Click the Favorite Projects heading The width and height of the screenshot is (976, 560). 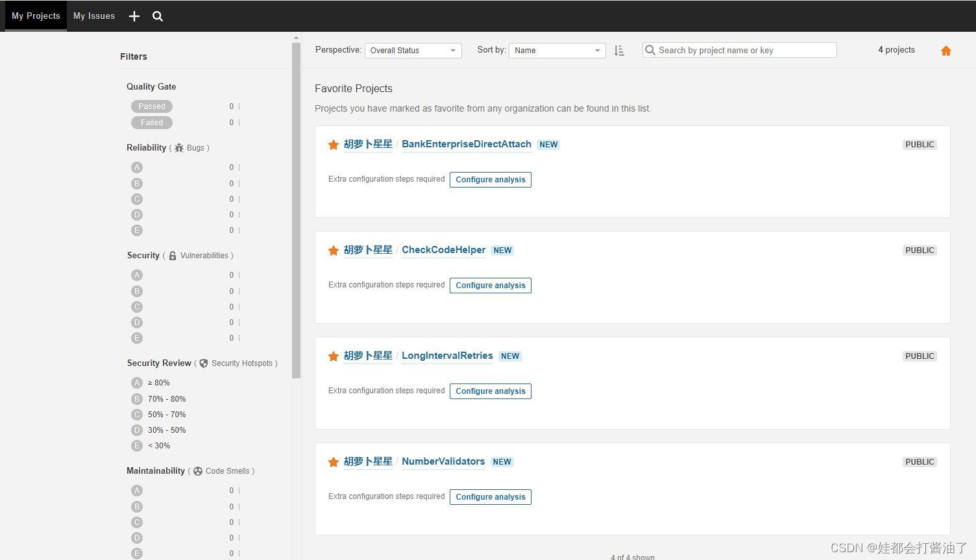354,89
